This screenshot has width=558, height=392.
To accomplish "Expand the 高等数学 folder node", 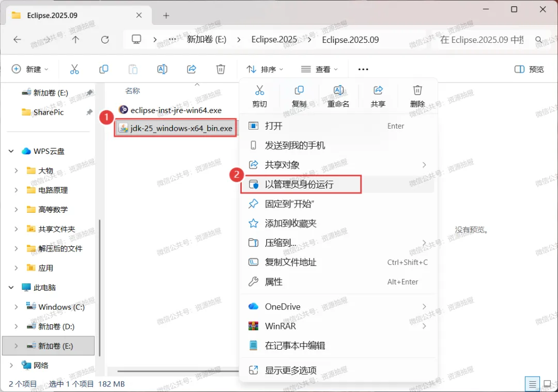I will pos(16,210).
